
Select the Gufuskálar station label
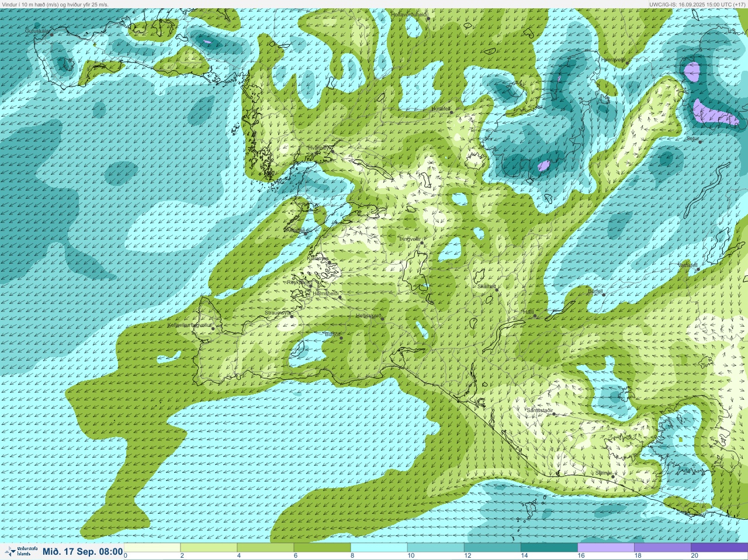(x=36, y=30)
